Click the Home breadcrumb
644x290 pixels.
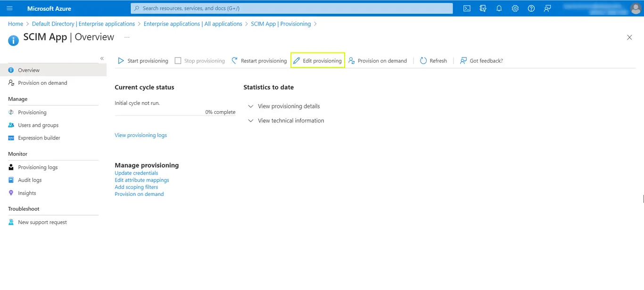[x=16, y=24]
